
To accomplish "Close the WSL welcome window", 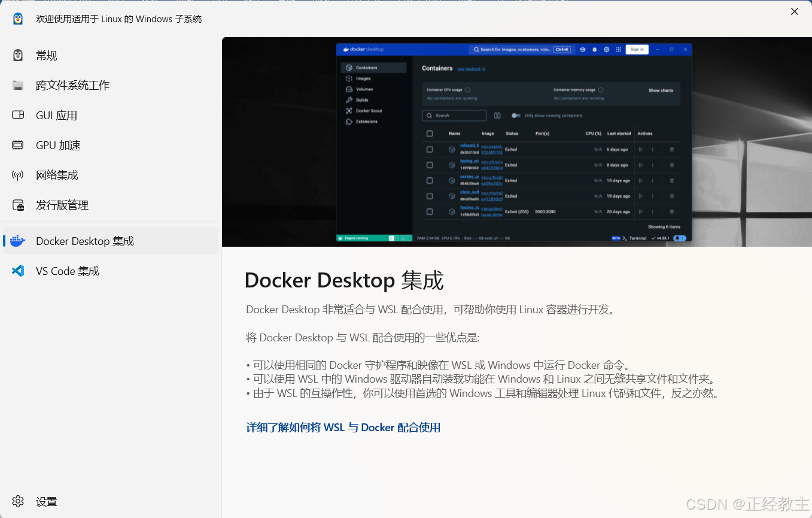I will click(x=794, y=11).
